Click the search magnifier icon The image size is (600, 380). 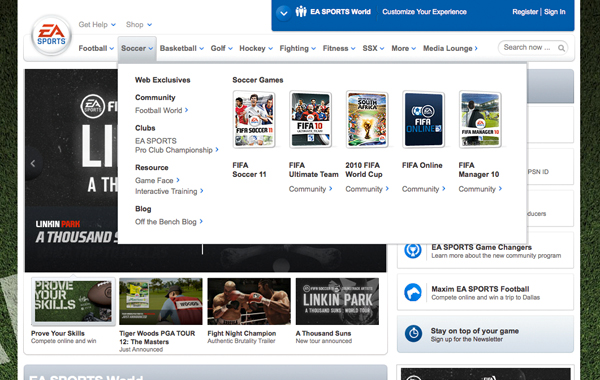click(x=561, y=48)
